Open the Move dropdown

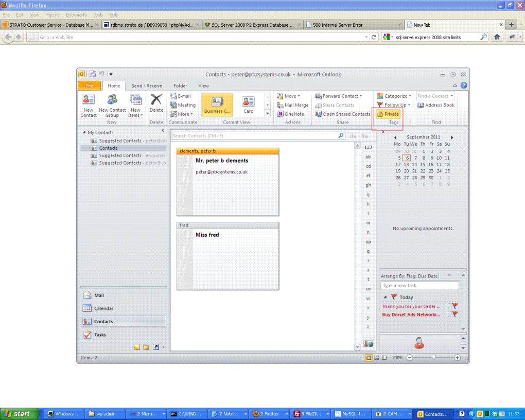(x=289, y=96)
